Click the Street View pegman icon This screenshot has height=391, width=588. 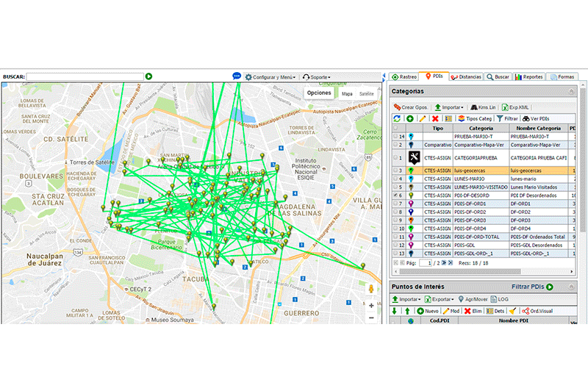point(371,290)
